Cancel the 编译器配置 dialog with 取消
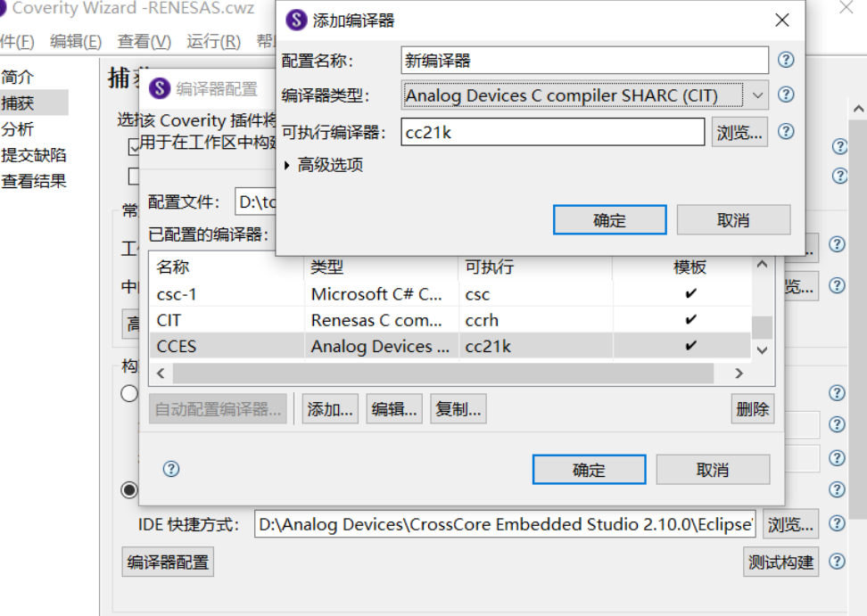 click(713, 470)
